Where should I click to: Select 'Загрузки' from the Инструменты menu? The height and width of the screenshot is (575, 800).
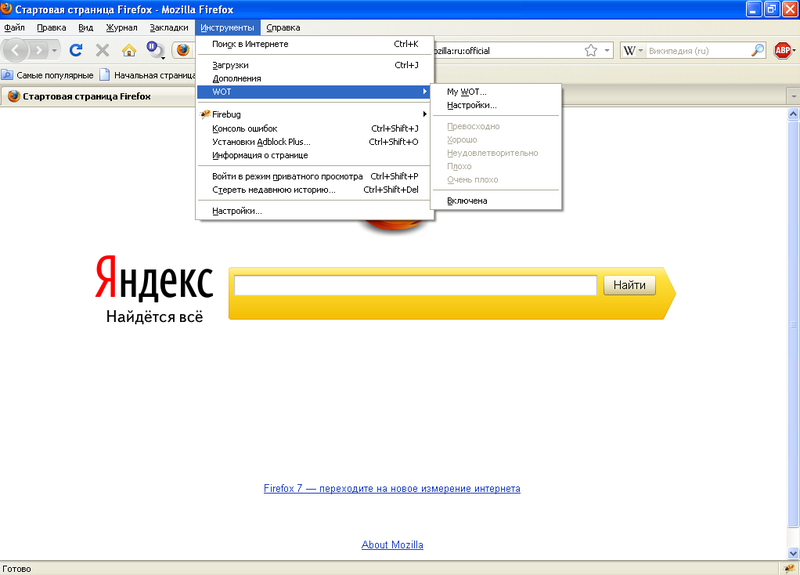pyautogui.click(x=230, y=65)
